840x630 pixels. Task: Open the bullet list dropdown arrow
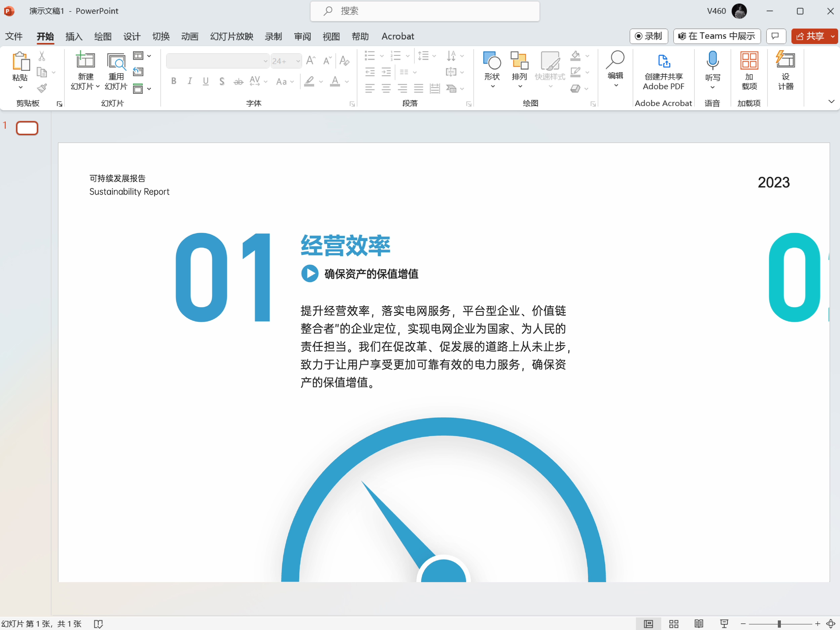pos(382,56)
